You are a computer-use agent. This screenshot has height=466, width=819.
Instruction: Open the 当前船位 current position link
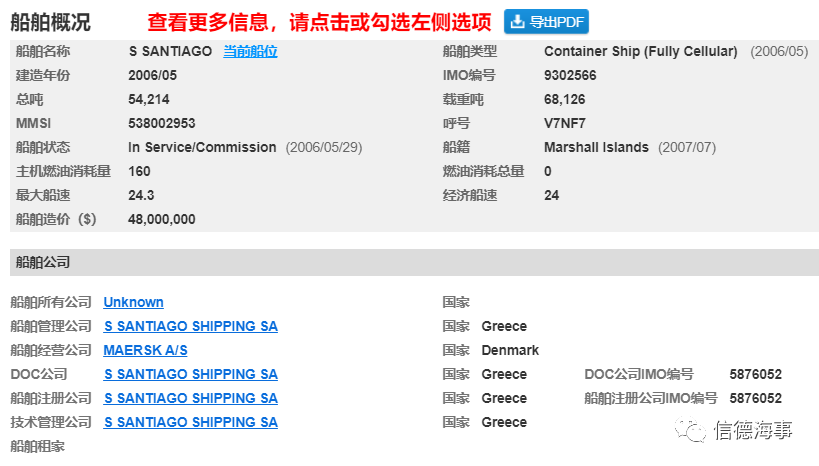coord(250,51)
